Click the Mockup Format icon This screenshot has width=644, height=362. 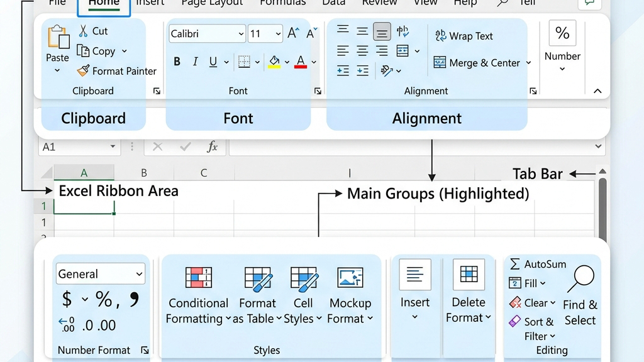click(350, 277)
